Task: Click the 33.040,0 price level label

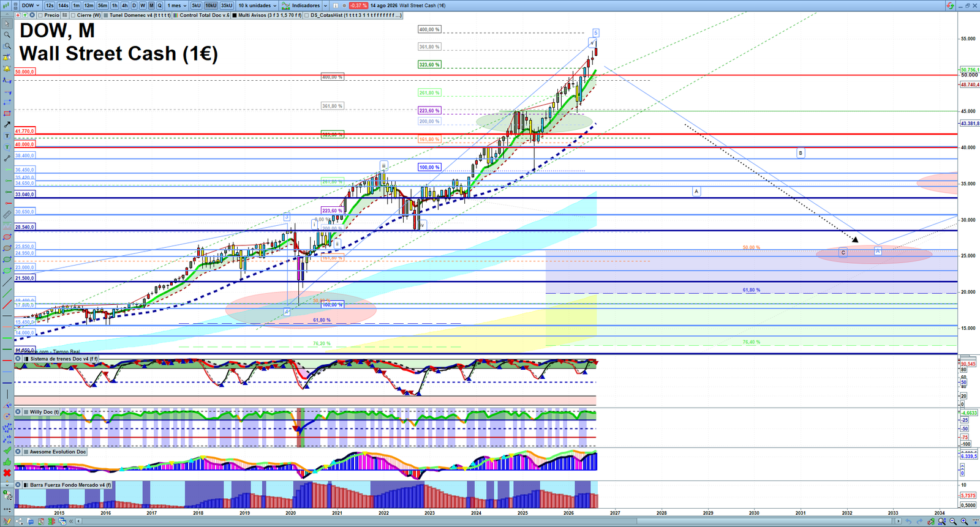Action: tap(24, 194)
